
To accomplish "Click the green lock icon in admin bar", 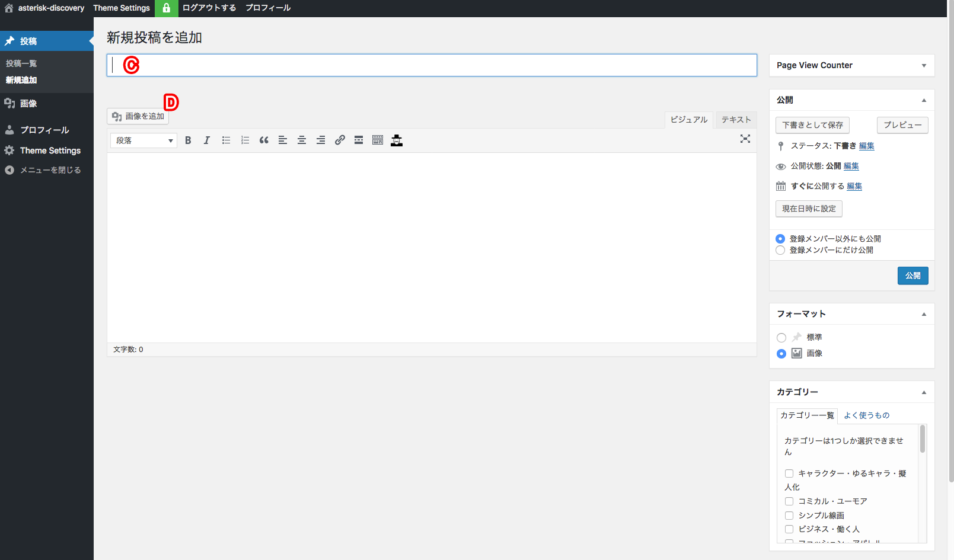I will tap(166, 8).
